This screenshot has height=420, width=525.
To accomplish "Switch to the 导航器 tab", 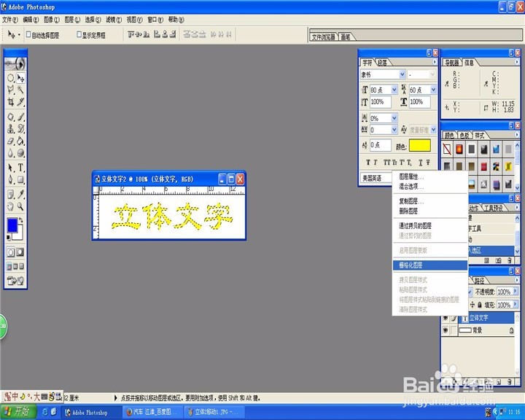I will click(x=451, y=62).
